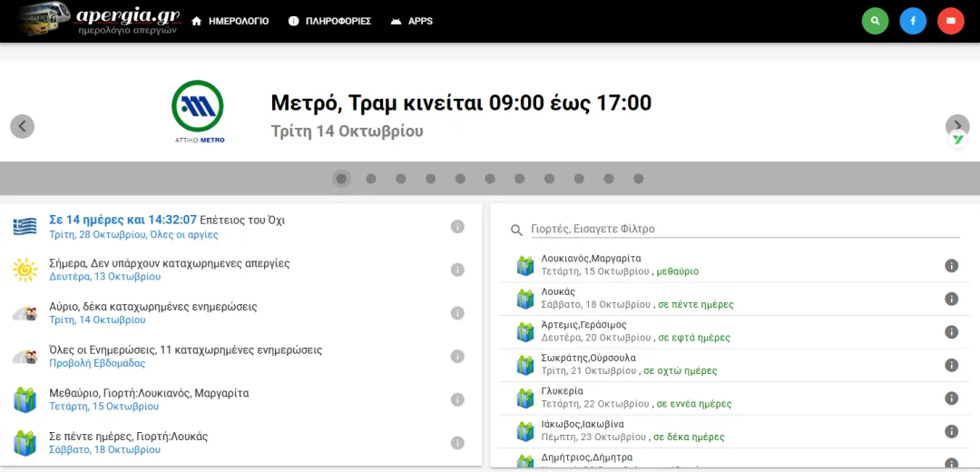The height and width of the screenshot is (472, 980).
Task: Open the ΠΛΗΡΟΦΟΡΙΕΣ menu item
Action: [330, 21]
